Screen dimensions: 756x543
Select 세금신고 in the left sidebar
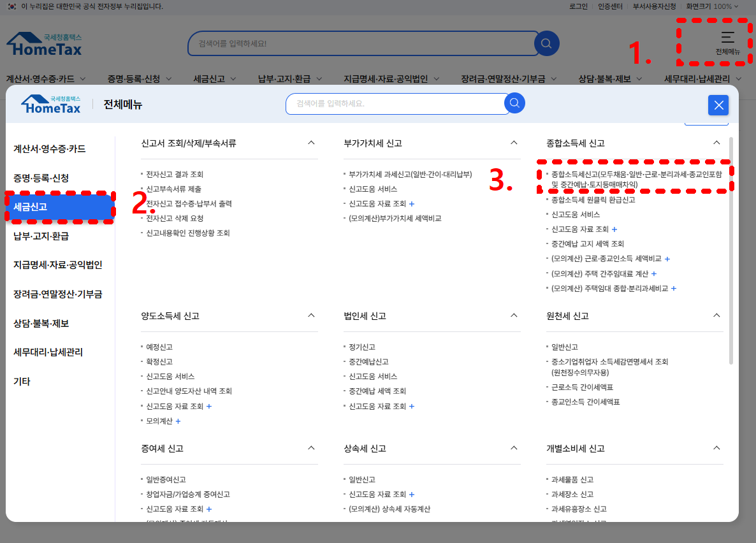pos(61,207)
